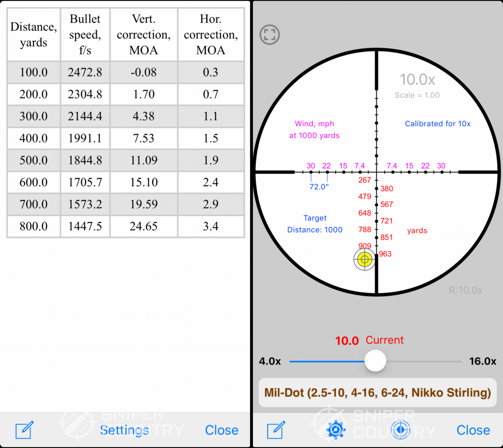Click the Distance, yards column header

(34, 35)
